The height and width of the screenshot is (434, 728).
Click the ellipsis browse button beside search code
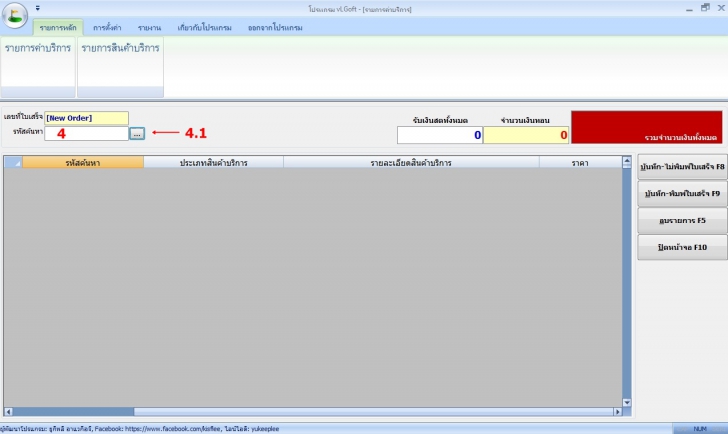coord(137,134)
